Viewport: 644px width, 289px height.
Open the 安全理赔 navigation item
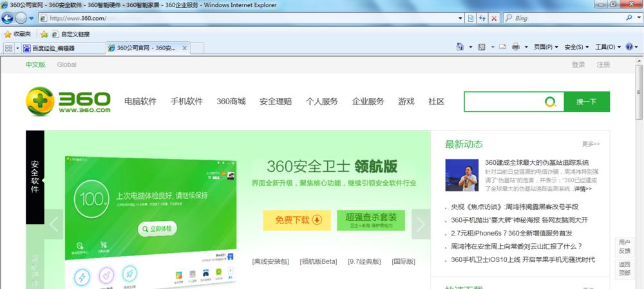[276, 102]
